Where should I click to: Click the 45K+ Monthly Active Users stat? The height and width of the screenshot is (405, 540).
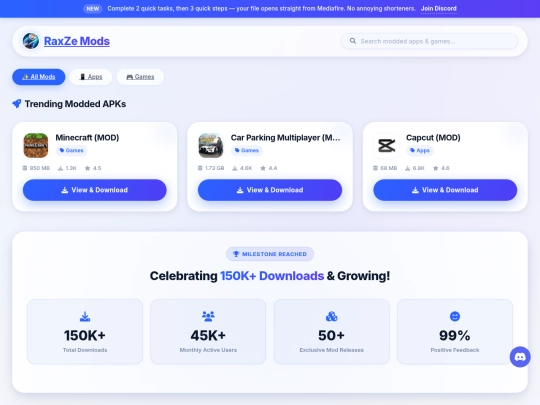[208, 332]
